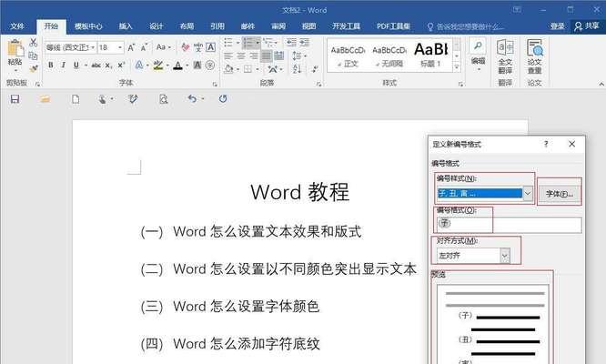Click the Clear Formatting eraser icon

(186, 47)
